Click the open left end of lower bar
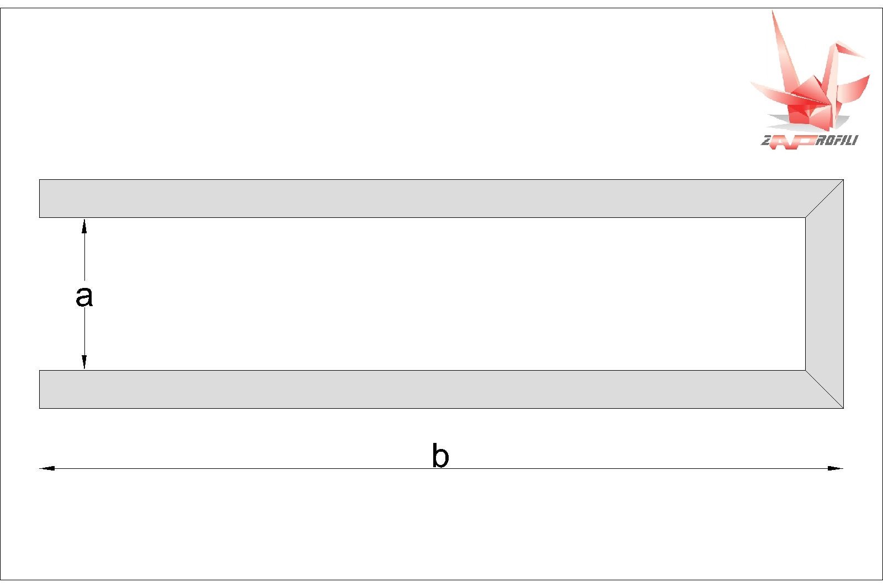The width and height of the screenshot is (883, 588). click(x=39, y=389)
